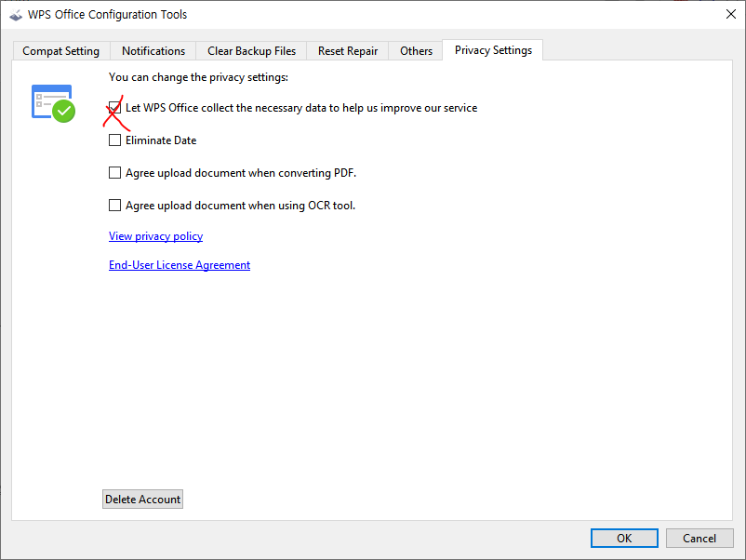Select the Reset Repair tab
The height and width of the screenshot is (560, 746).
click(348, 51)
